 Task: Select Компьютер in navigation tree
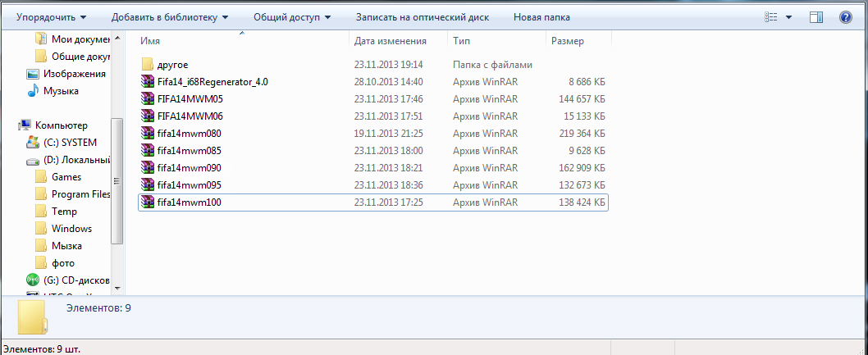[x=61, y=125]
